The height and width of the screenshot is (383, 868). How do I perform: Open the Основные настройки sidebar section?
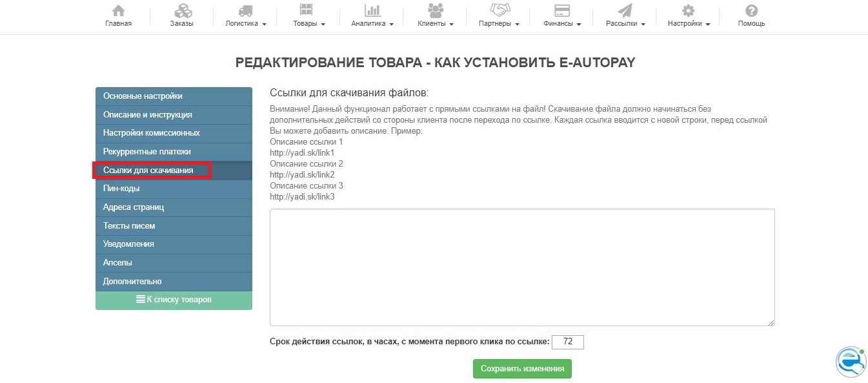(x=174, y=96)
